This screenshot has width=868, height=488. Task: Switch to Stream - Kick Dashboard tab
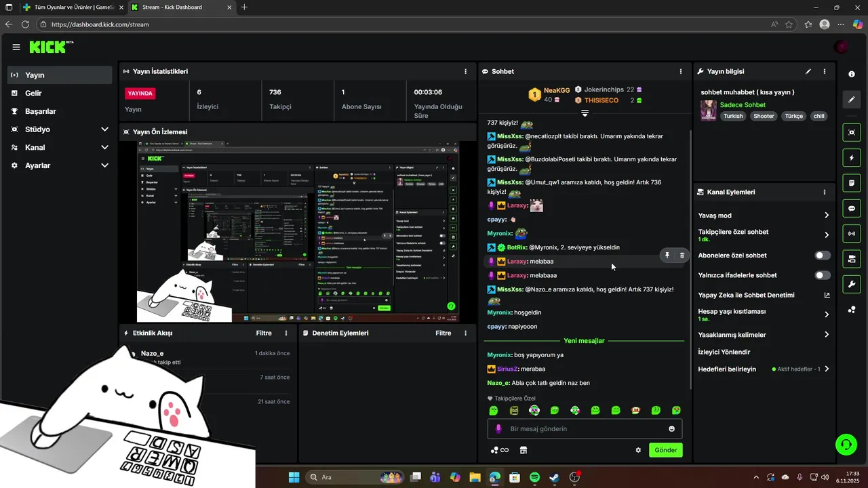click(x=180, y=7)
